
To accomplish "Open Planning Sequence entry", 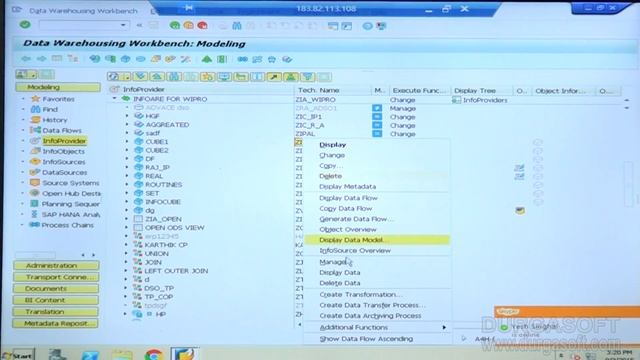I will pos(70,204).
